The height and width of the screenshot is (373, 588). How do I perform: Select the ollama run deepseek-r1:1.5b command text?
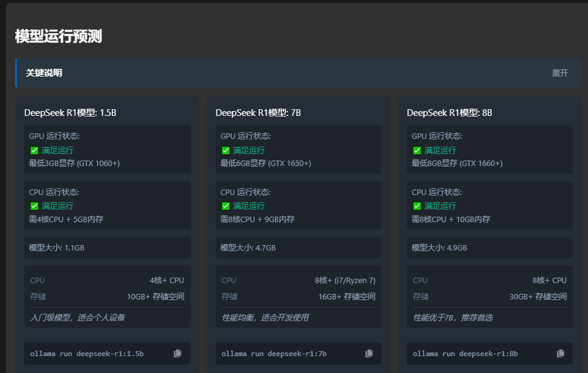point(87,354)
